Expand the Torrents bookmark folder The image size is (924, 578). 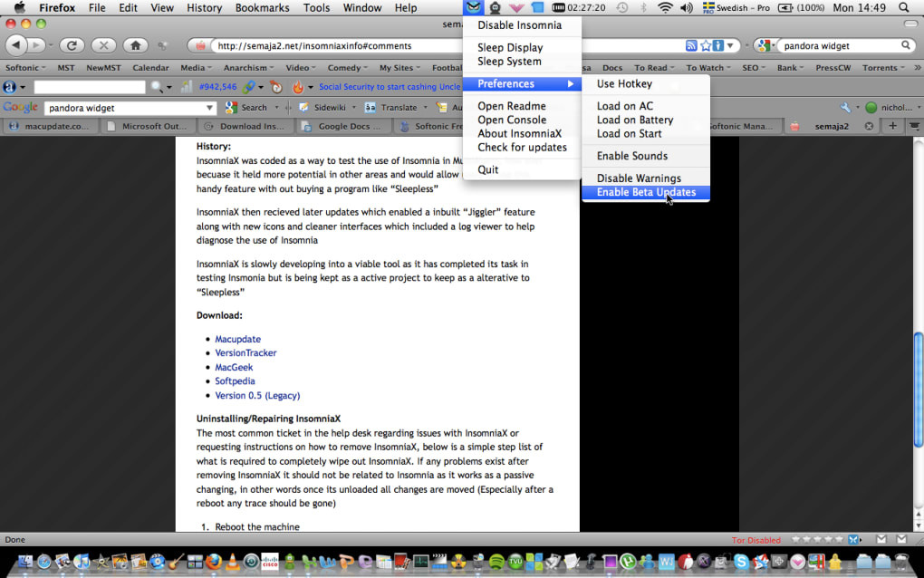[882, 68]
